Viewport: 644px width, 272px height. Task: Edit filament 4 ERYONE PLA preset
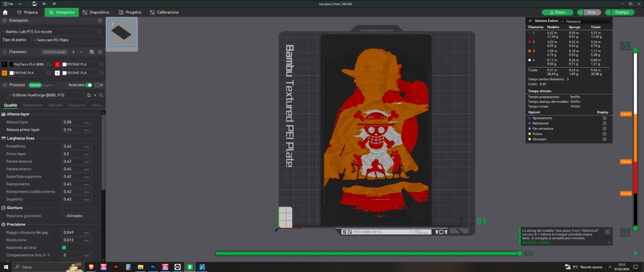coord(101,73)
